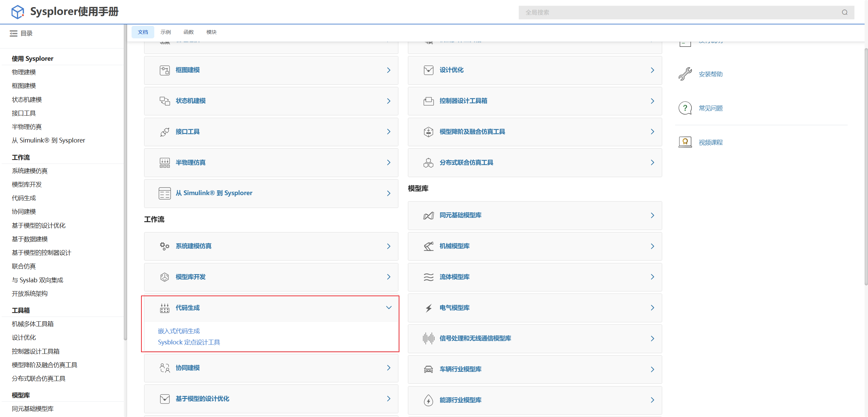Image resolution: width=868 pixels, height=417 pixels.
Task: Open the Sysblock 定点设计工具 link
Action: (189, 342)
